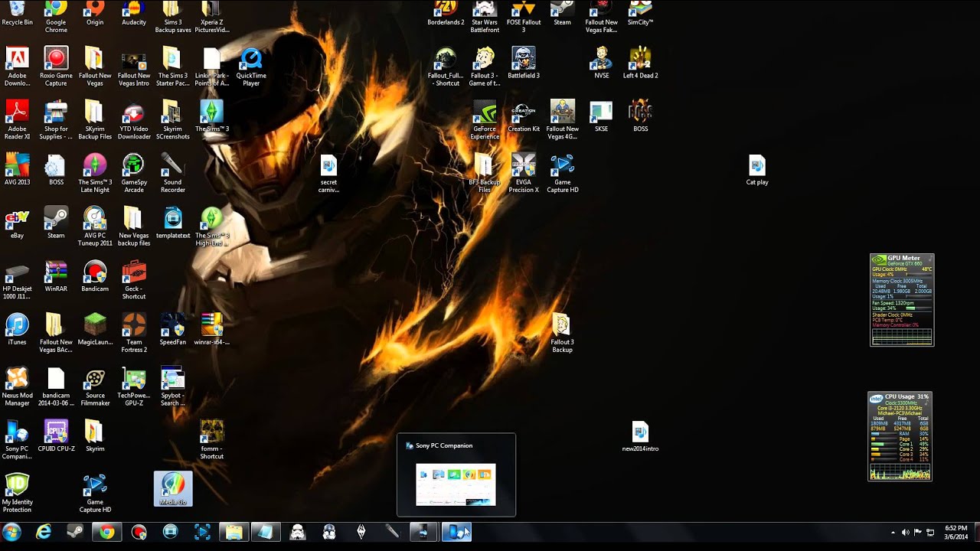Screen dimensions: 980x551
Task: Select the Borderlands 2 desktop shortcut
Action: tap(446, 14)
